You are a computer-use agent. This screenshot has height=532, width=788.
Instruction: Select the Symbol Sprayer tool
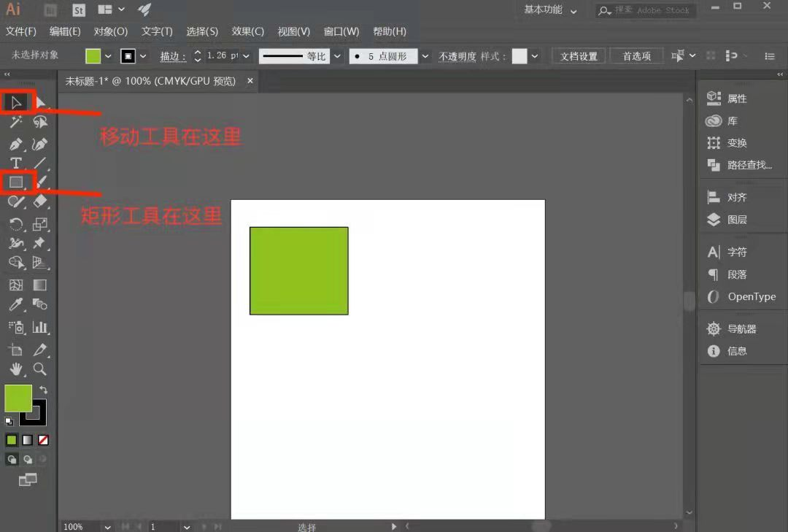pos(16,328)
